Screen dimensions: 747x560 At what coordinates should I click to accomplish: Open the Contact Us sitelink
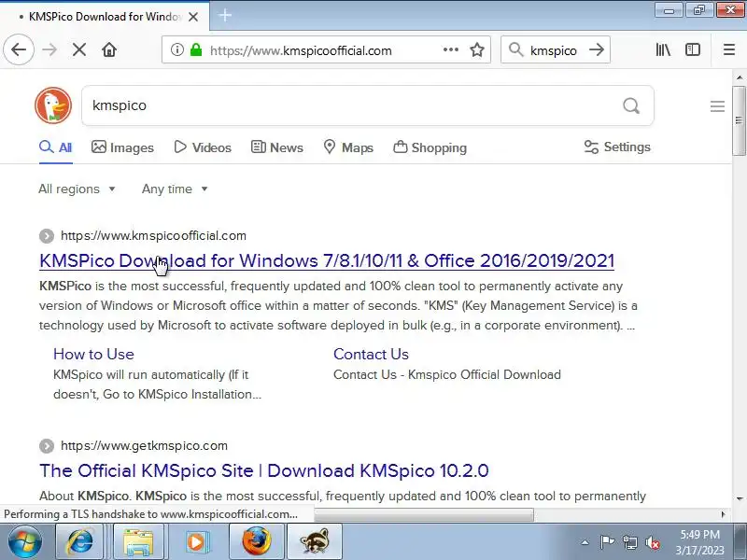pos(371,355)
